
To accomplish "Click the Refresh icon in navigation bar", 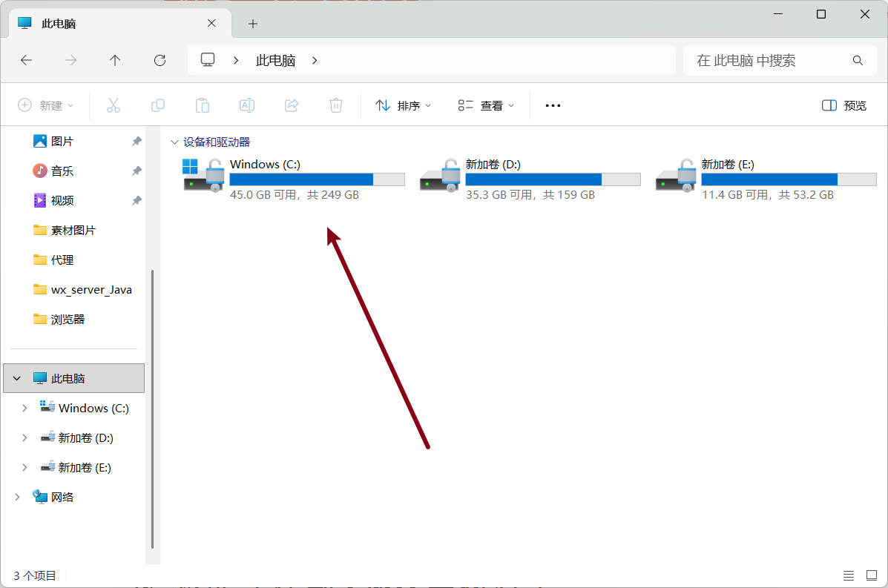I will tap(159, 61).
